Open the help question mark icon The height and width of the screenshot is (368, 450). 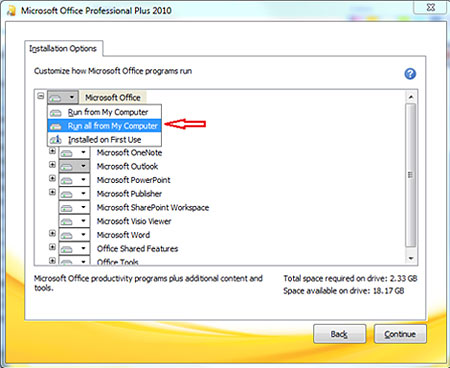point(410,74)
